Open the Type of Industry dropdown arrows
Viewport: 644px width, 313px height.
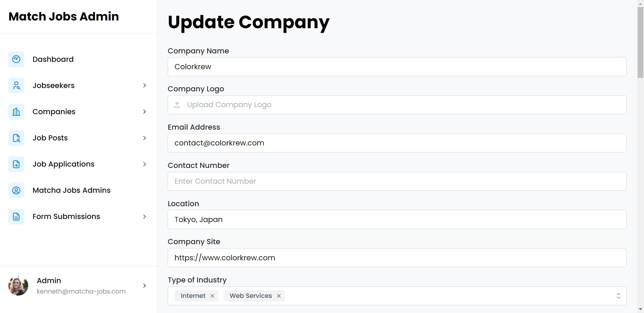click(x=618, y=296)
